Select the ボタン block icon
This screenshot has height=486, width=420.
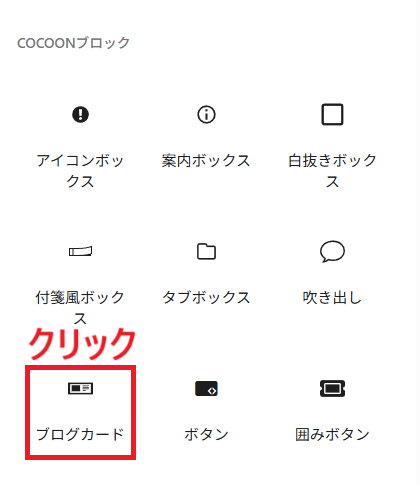click(x=206, y=388)
